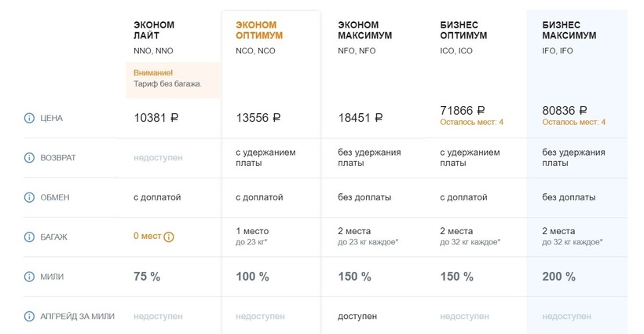Choose the 80836 ₽ price

pyautogui.click(x=565, y=111)
